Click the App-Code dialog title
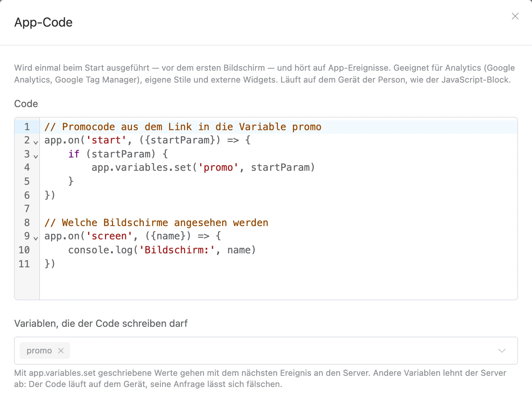Viewport: 532px width, 401px height. (43, 22)
